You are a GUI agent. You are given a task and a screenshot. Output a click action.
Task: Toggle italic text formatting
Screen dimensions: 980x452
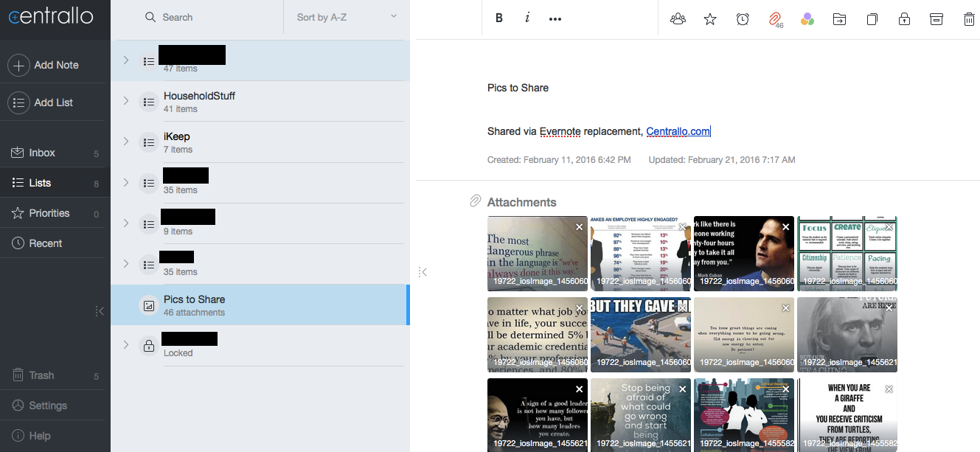coord(527,18)
